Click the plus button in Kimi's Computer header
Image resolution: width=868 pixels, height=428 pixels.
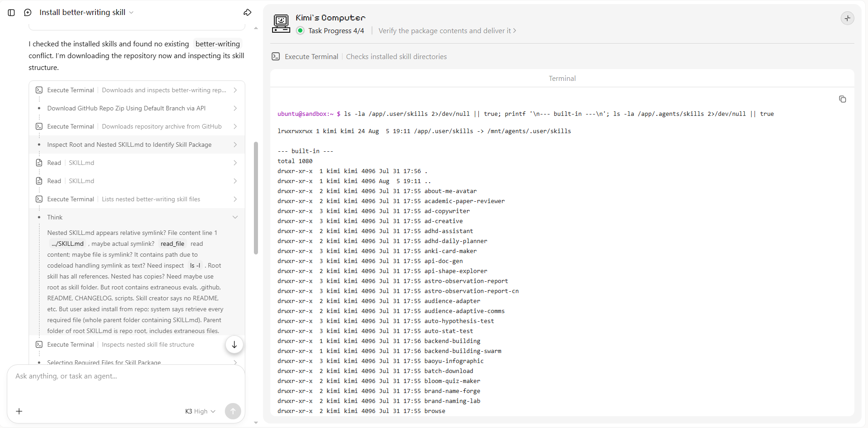848,18
